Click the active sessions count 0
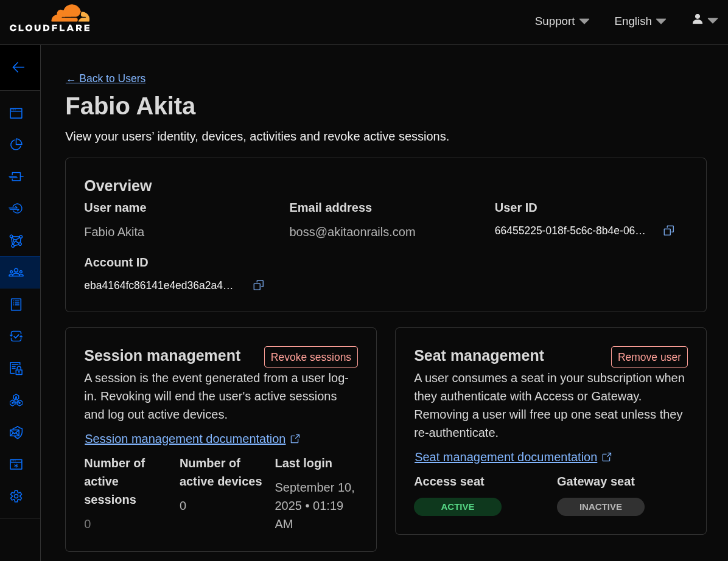Viewport: 728px width, 561px height. 87,524
